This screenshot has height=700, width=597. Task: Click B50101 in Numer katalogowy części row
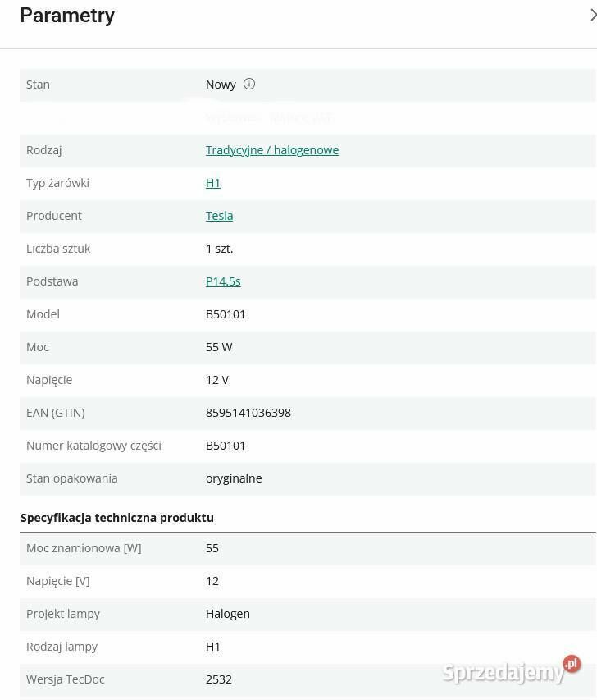tap(226, 446)
